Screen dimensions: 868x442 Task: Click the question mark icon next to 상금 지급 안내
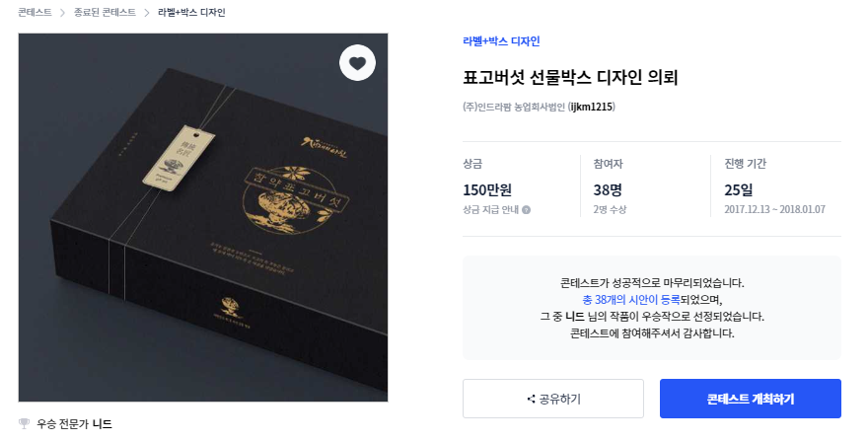coord(526,210)
